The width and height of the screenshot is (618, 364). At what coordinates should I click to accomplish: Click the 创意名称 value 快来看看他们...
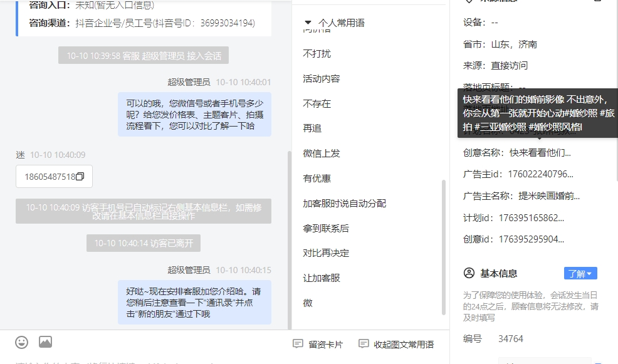click(540, 153)
